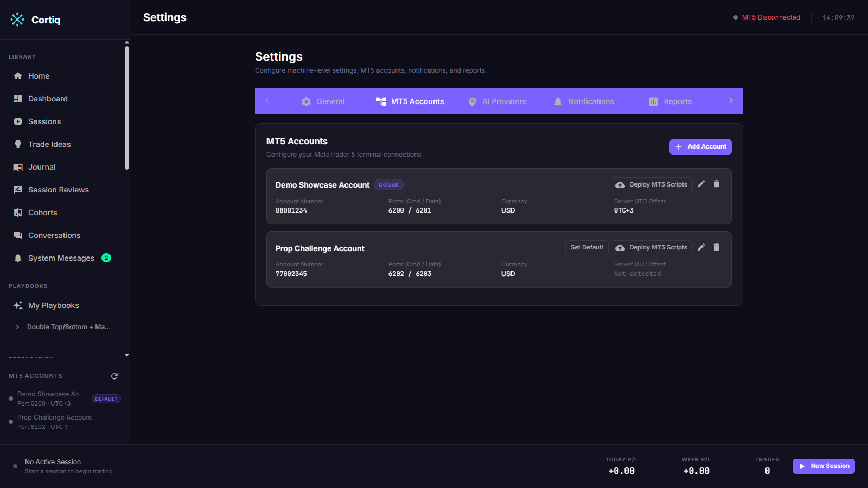Click the System Messages count badge
Viewport: 868px width, 488px height.
(106, 258)
